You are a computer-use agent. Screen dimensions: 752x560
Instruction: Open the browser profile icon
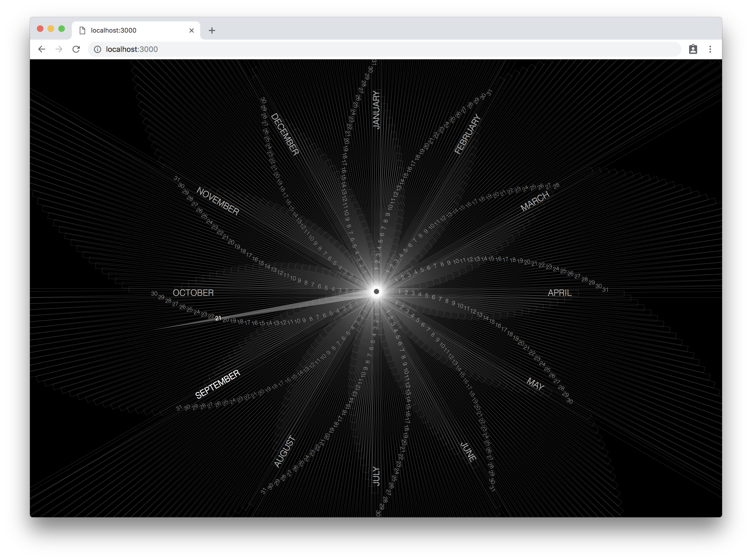coord(693,49)
